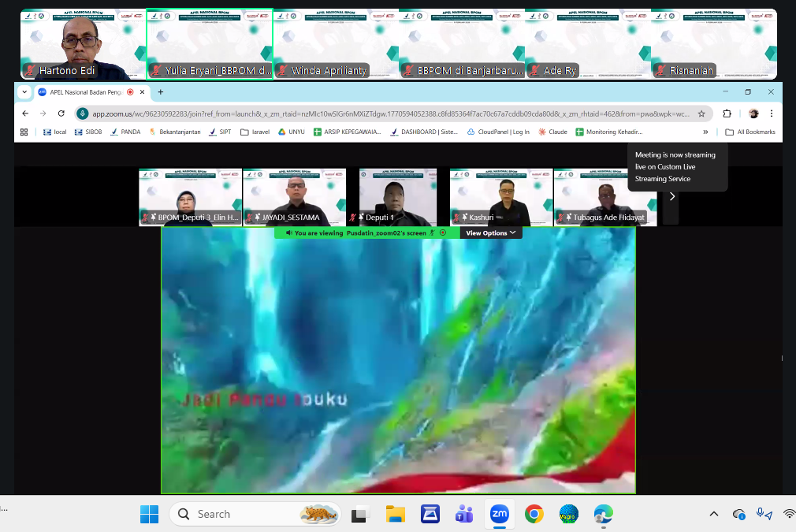Select the Kashuri video thumbnail

pyautogui.click(x=500, y=197)
